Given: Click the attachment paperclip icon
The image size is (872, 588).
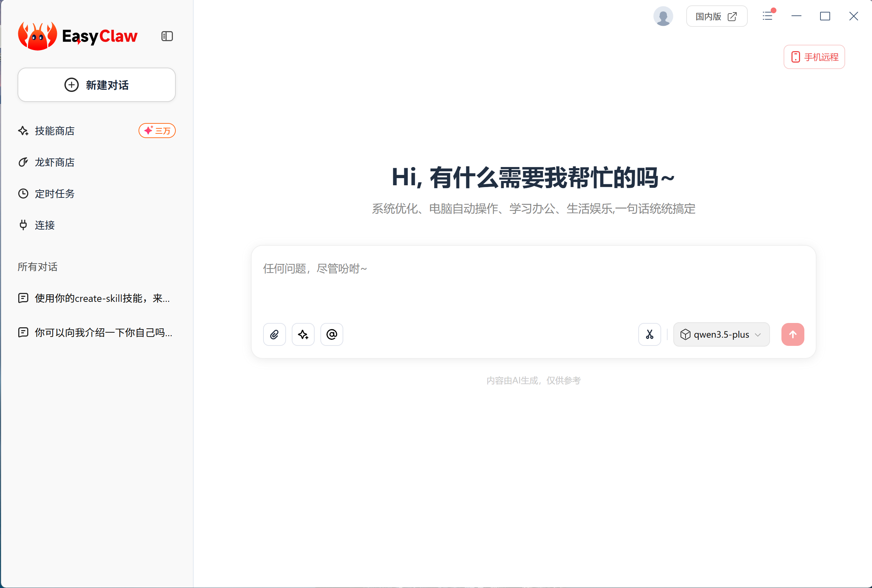Looking at the screenshot, I should 274,334.
